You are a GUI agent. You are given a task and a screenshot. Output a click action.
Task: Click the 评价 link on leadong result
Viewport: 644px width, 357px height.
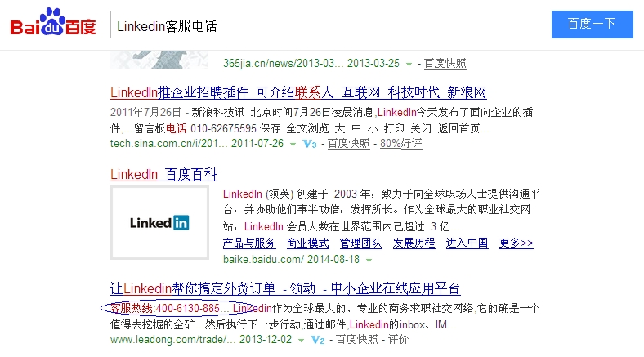398,340
